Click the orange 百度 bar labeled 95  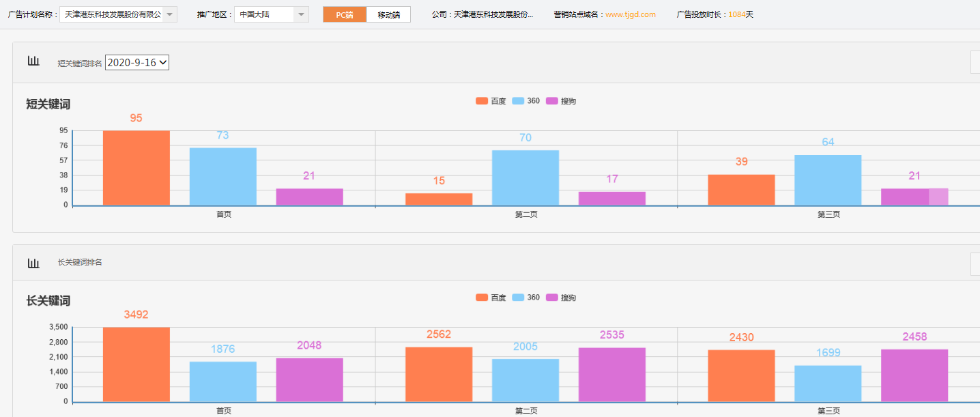[x=136, y=168]
